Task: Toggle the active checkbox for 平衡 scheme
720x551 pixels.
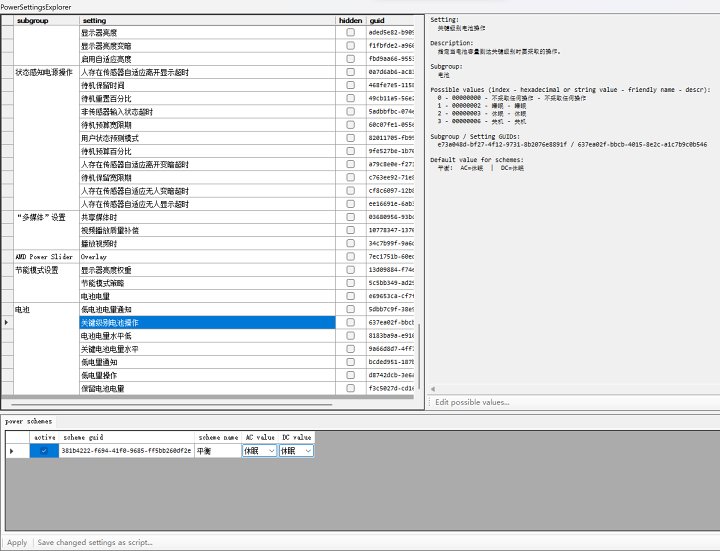Action: tap(44, 451)
